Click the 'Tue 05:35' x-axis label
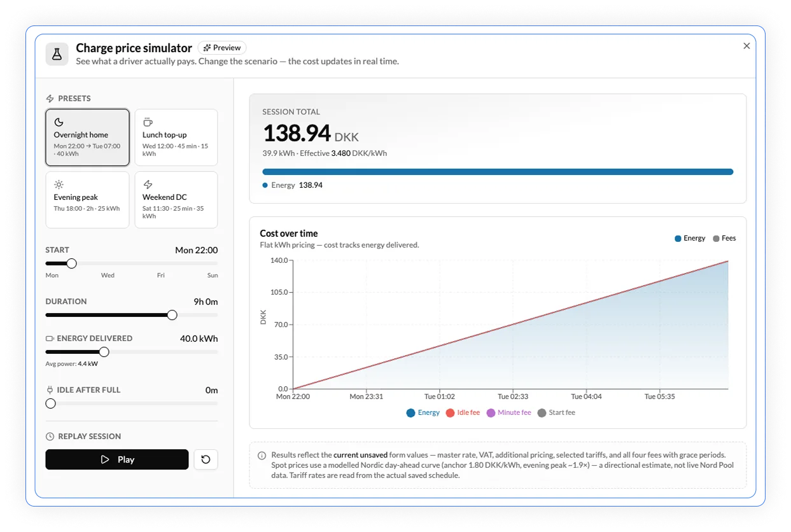791x532 pixels. coord(659,396)
